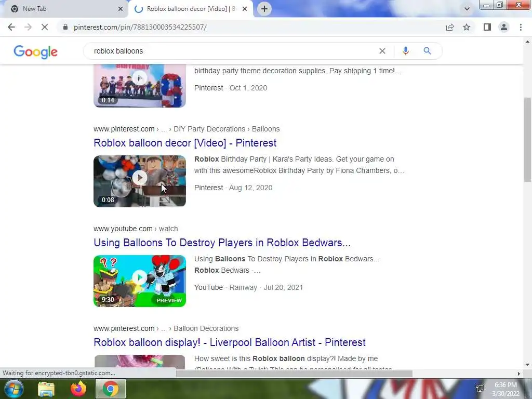The image size is (532, 399).
Task: Click the network tray icon
Action: (480, 389)
